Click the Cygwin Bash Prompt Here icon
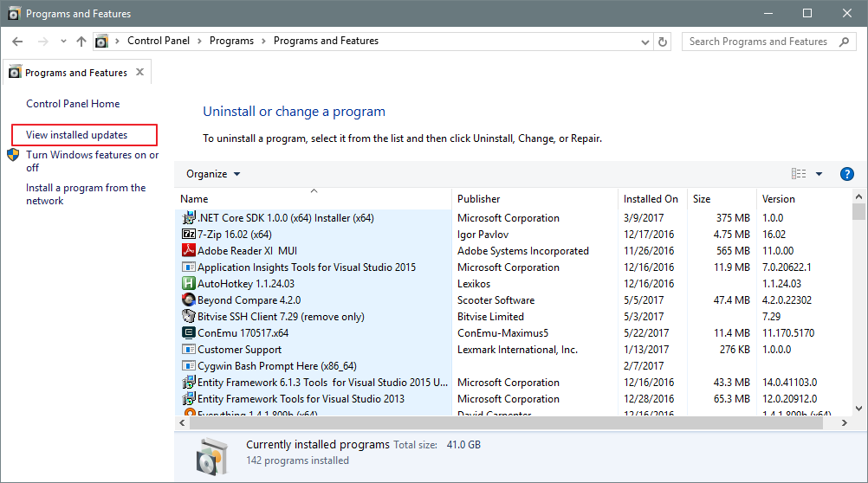Screen dimensions: 868x483 pos(189,365)
